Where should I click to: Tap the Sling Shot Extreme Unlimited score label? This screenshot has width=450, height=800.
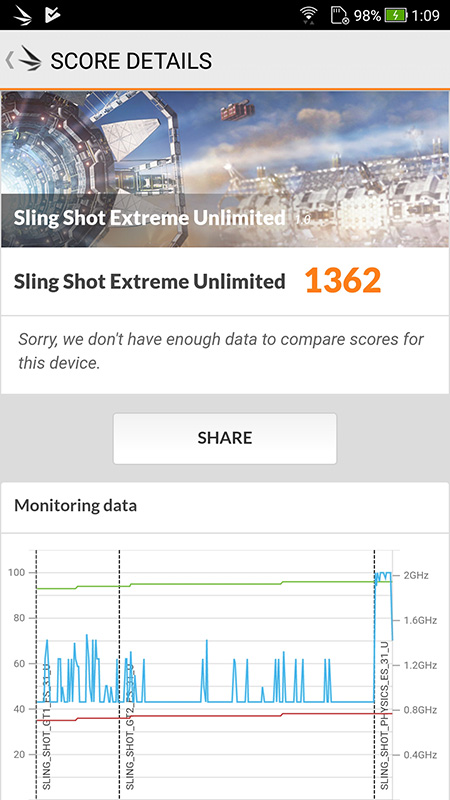coord(149,282)
